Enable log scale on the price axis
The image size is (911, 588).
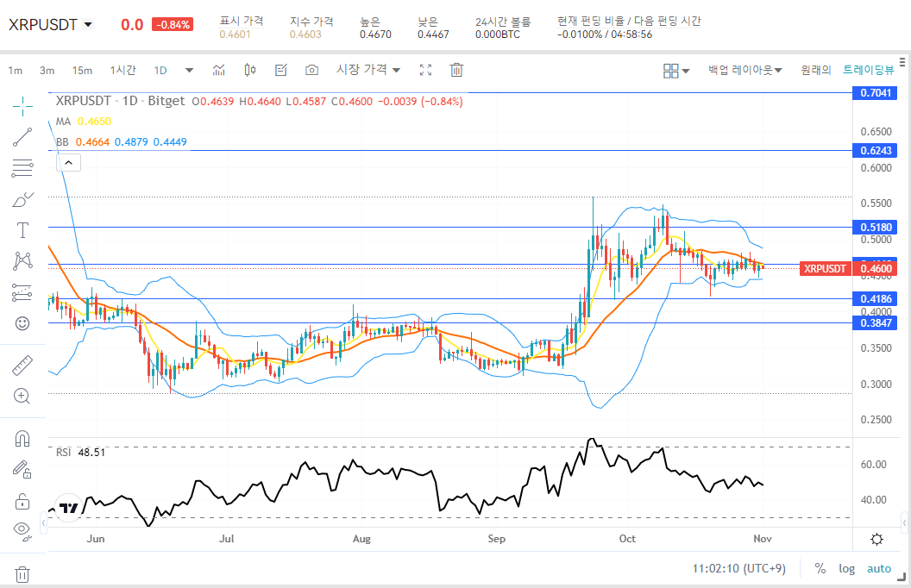click(846, 568)
